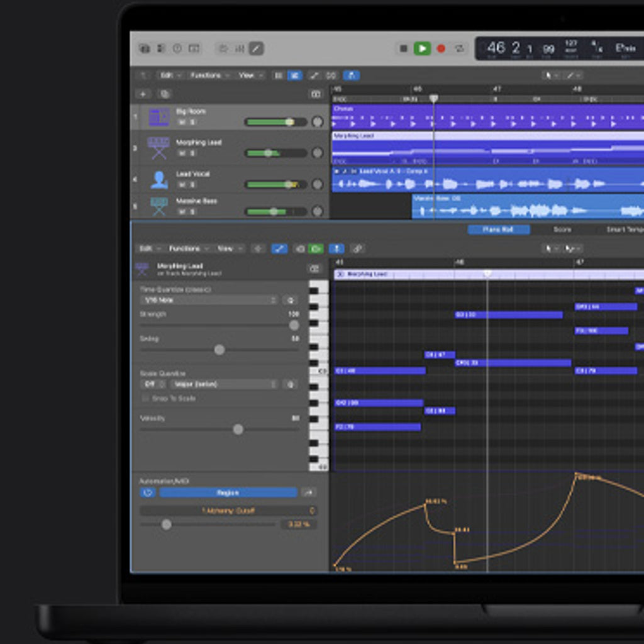Click the Stop transport button
644x644 pixels.
coord(403,48)
